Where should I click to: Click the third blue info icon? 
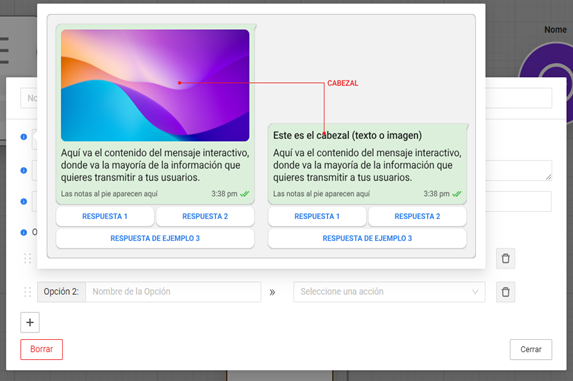coord(24,201)
